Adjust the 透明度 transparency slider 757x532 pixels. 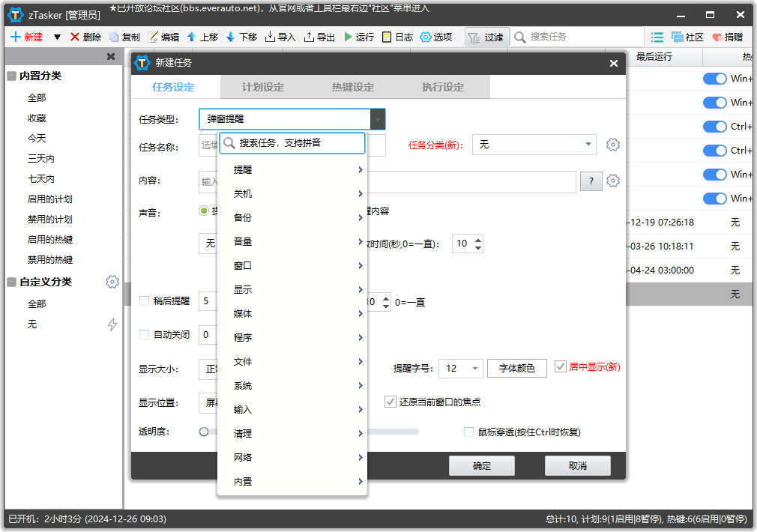[203, 431]
